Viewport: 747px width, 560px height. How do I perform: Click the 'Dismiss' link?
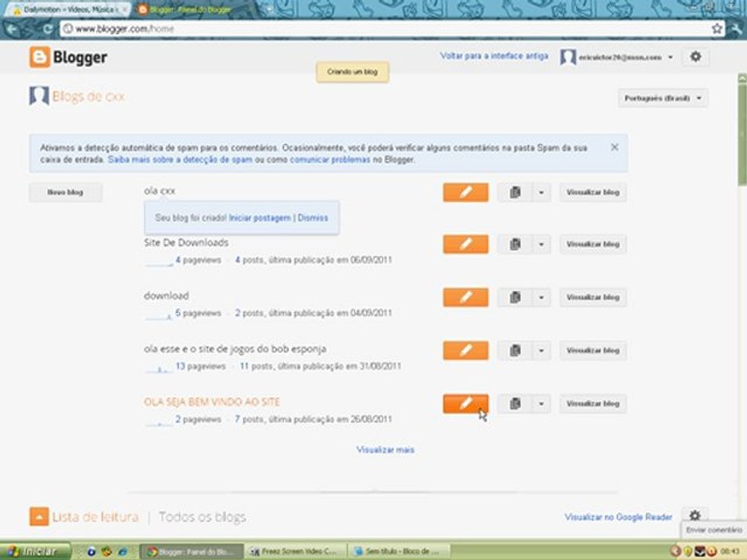tap(313, 218)
